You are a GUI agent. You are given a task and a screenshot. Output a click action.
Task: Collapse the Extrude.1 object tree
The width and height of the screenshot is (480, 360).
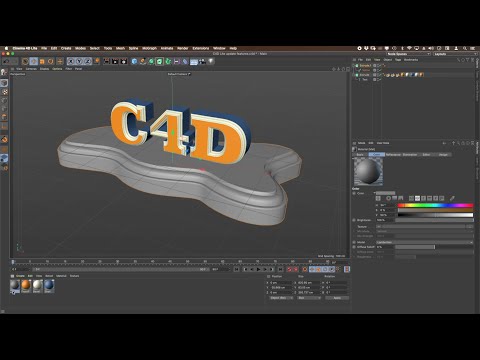(x=354, y=66)
